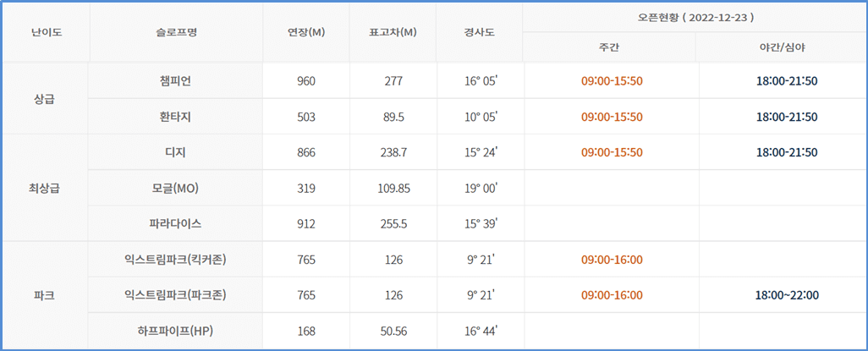This screenshot has width=868, height=351.
Task: Click the 16° 05' slope angle
Action: (481, 81)
